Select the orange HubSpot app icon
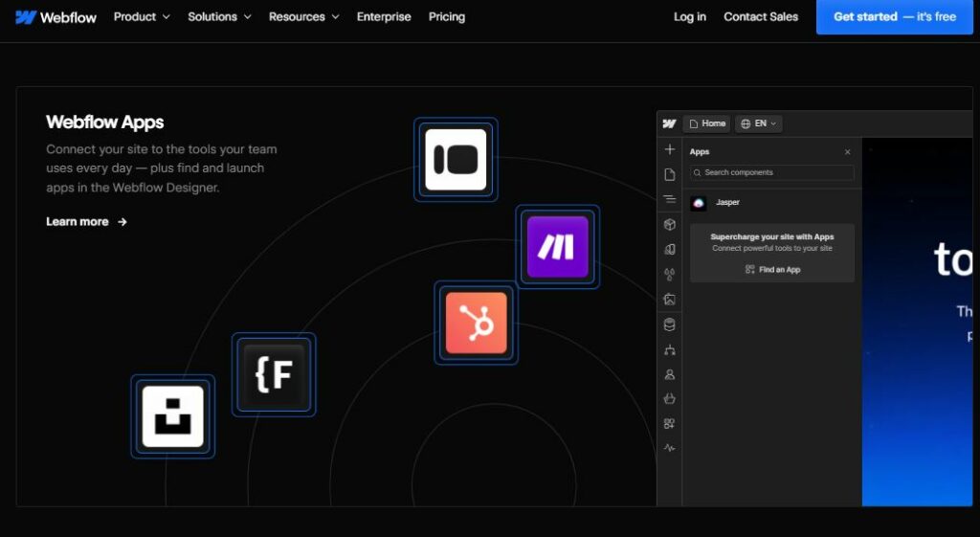Viewport: 980px width, 537px height. click(477, 323)
